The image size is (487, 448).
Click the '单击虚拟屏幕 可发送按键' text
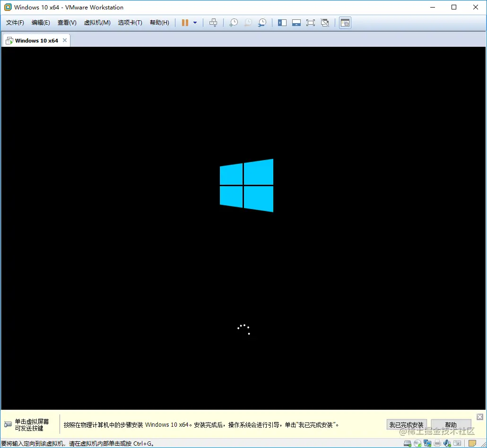32,425
